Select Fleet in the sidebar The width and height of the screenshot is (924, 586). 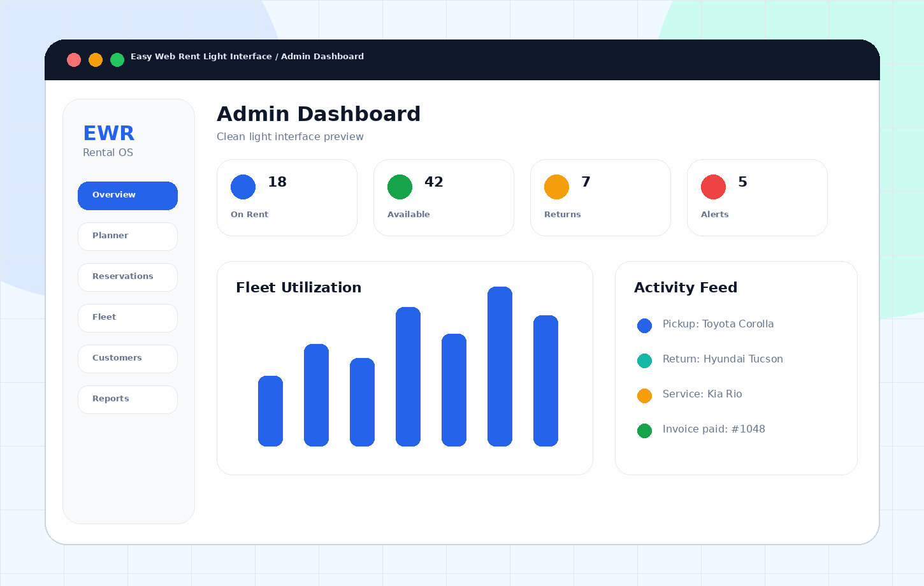coord(127,318)
